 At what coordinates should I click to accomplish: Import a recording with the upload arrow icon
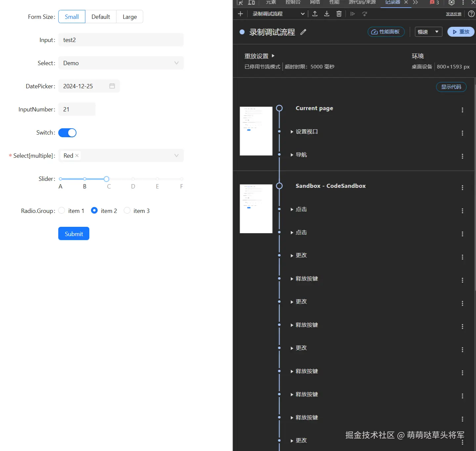tap(315, 14)
